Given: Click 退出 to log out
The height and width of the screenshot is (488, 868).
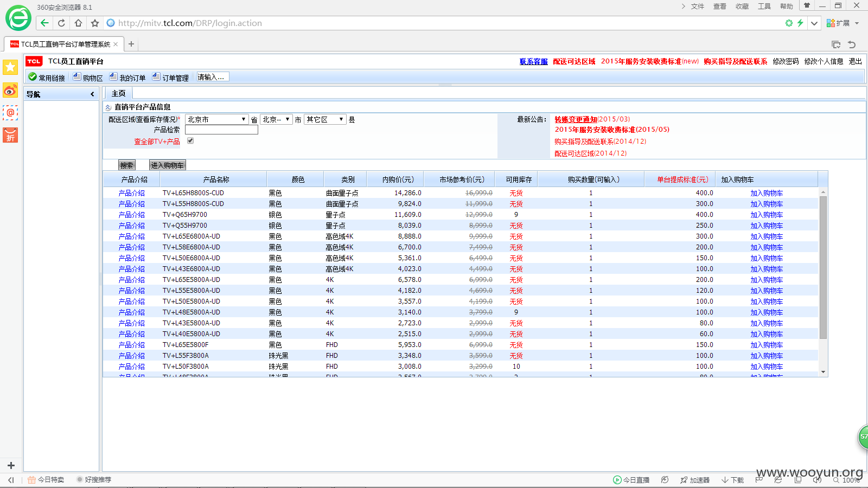Looking at the screenshot, I should point(856,62).
